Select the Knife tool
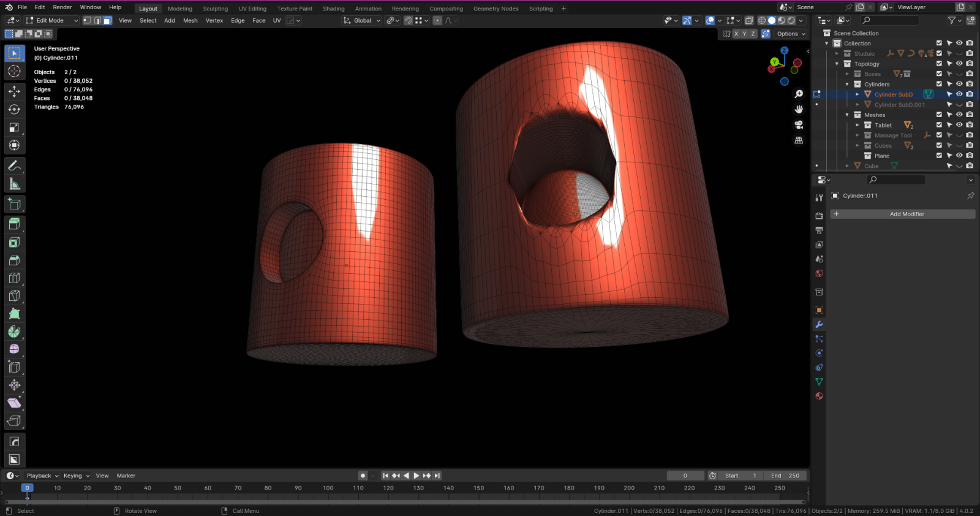The image size is (980, 516). (x=15, y=296)
